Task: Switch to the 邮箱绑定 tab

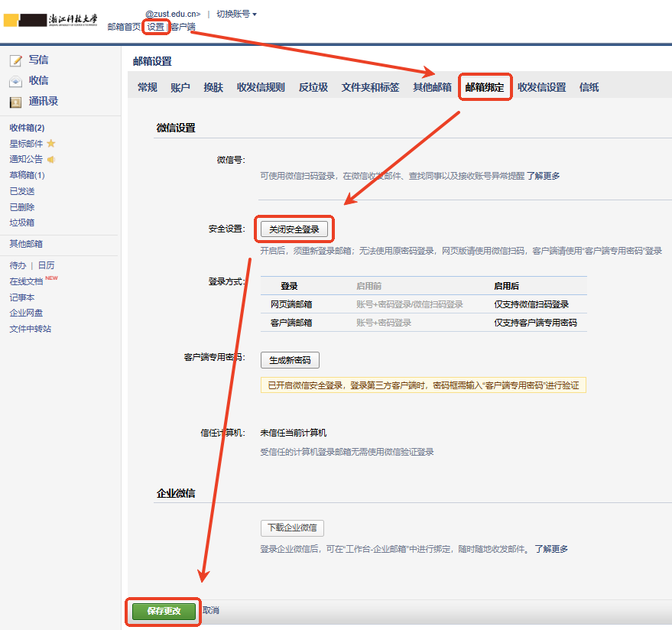Action: click(485, 87)
